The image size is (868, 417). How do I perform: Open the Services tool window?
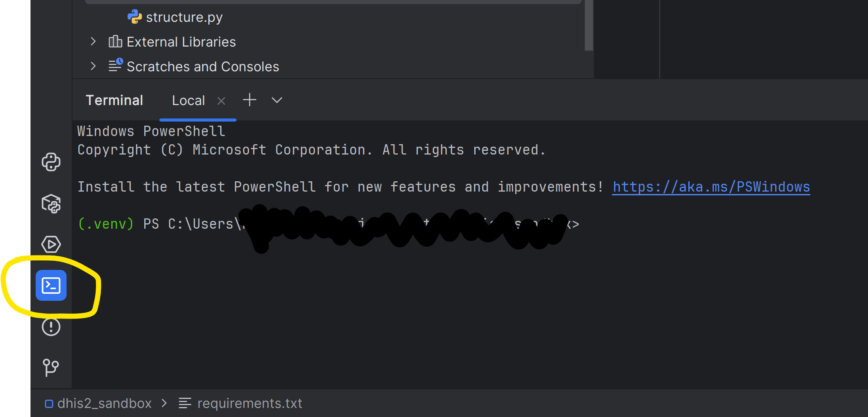pos(51,244)
